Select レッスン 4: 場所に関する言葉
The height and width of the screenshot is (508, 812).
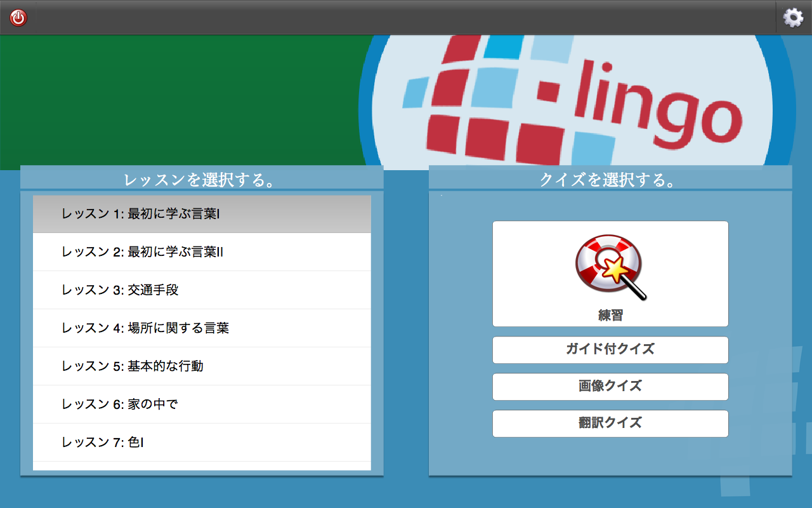pos(202,328)
